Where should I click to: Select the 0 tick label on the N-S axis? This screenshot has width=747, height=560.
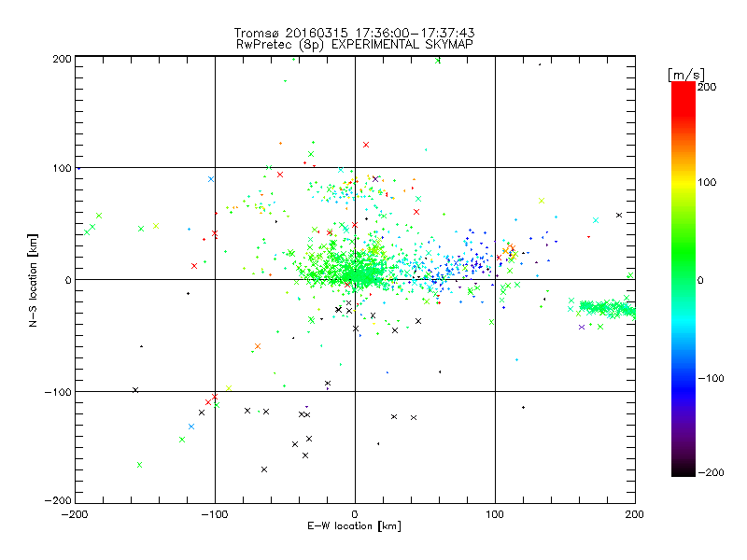[68, 280]
